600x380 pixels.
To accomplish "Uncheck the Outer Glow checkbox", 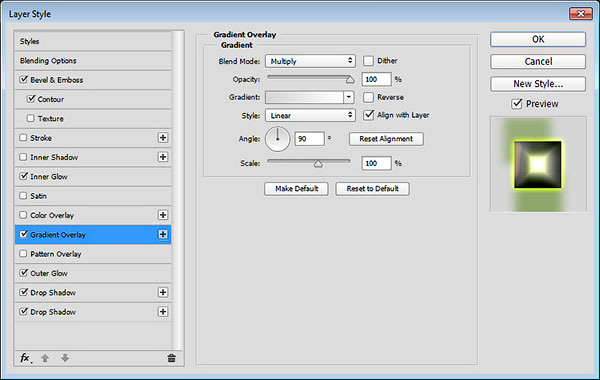I will (x=23, y=273).
